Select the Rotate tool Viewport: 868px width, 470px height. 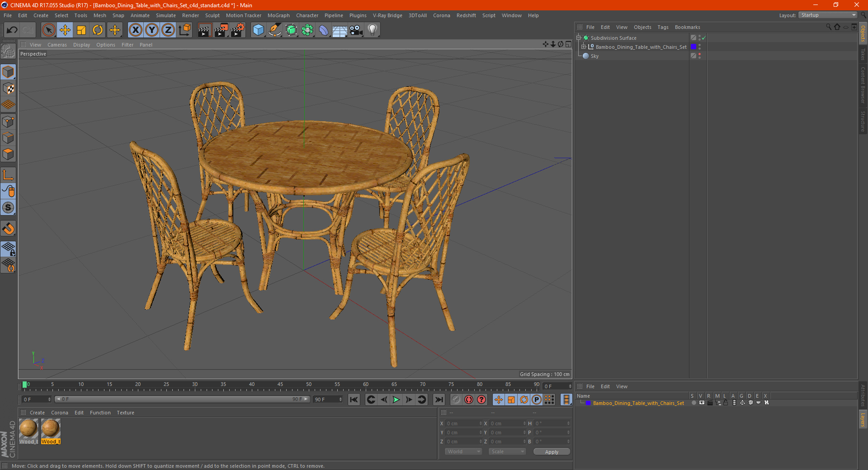click(x=98, y=30)
